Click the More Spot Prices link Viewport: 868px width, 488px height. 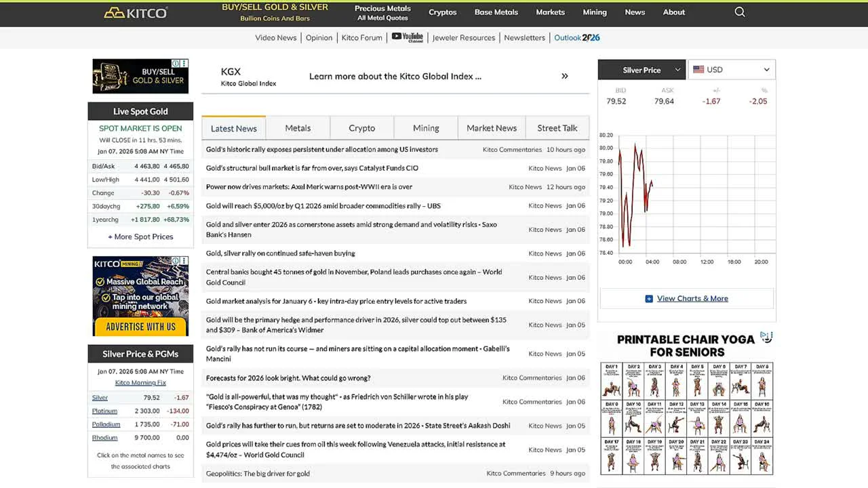140,237
